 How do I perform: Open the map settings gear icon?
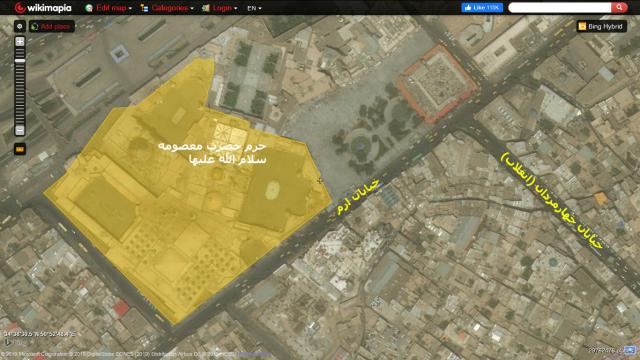pos(20,27)
